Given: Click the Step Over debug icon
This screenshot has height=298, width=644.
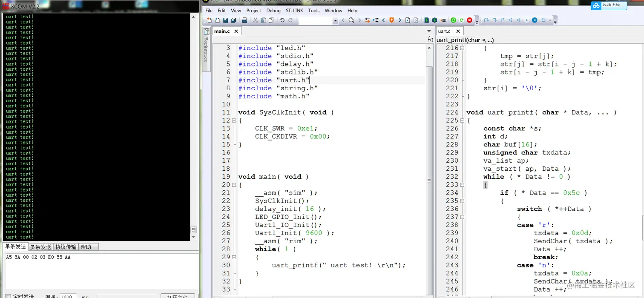Looking at the screenshot, I should pos(486,20).
